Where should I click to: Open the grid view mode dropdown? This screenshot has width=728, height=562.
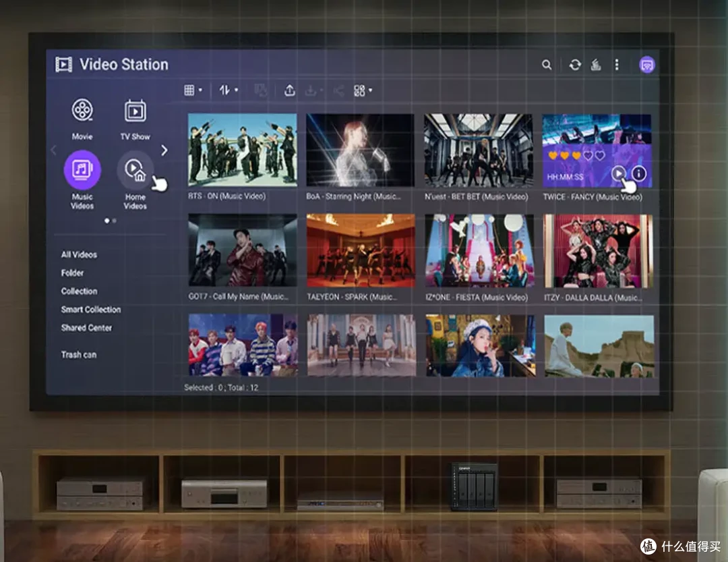(193, 90)
